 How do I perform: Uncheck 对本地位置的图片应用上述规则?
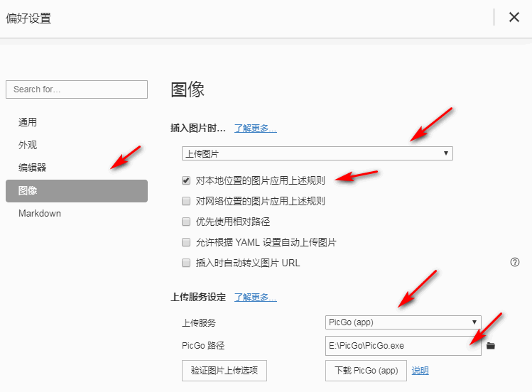[186, 180]
